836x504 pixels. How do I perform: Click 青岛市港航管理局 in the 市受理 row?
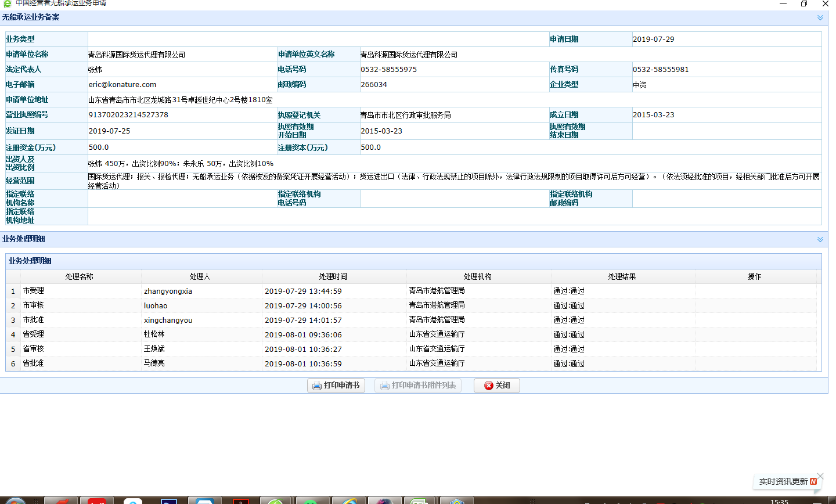(437, 291)
